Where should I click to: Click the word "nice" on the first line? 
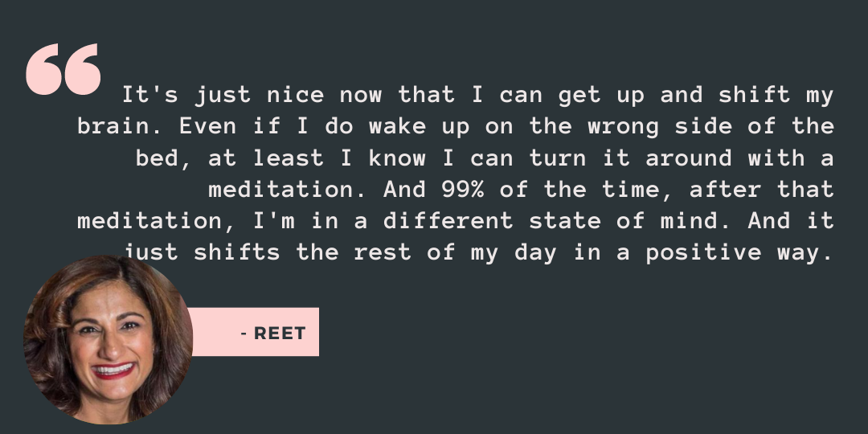296,95
